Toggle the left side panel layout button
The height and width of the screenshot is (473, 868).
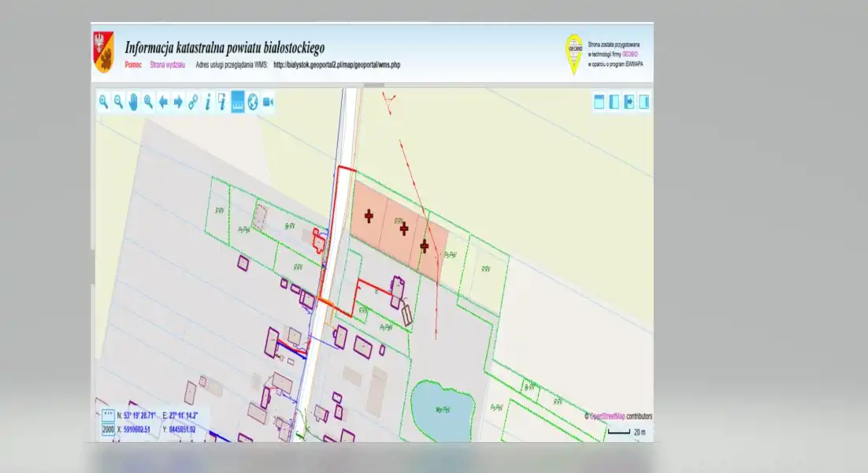(614, 102)
